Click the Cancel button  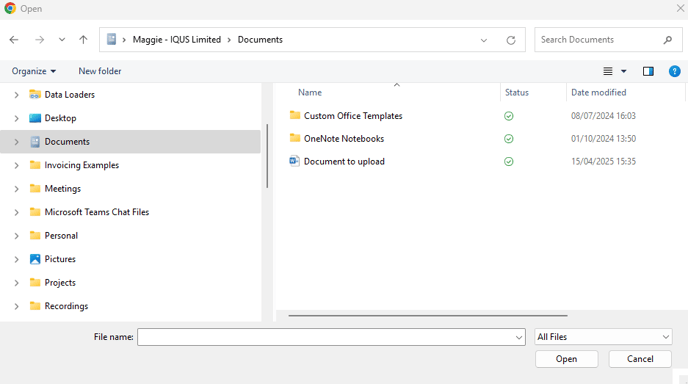[640, 359]
